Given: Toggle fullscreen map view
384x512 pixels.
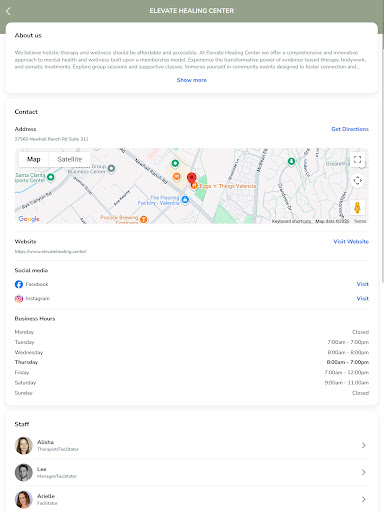Looking at the screenshot, I should point(357,159).
